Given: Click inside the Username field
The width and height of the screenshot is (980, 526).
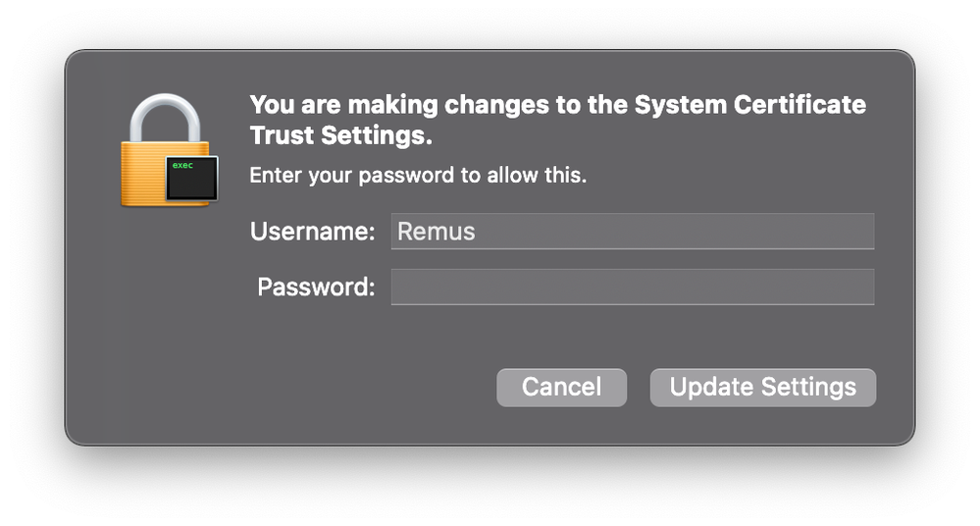Looking at the screenshot, I should pos(633,232).
